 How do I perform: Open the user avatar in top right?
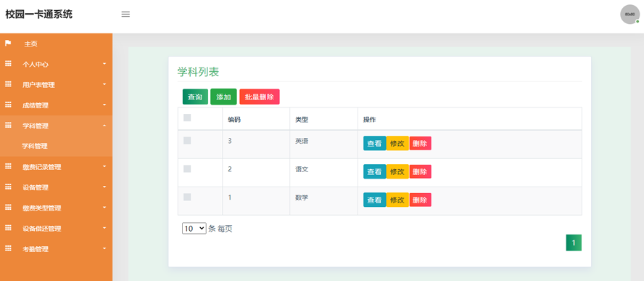[x=629, y=15]
